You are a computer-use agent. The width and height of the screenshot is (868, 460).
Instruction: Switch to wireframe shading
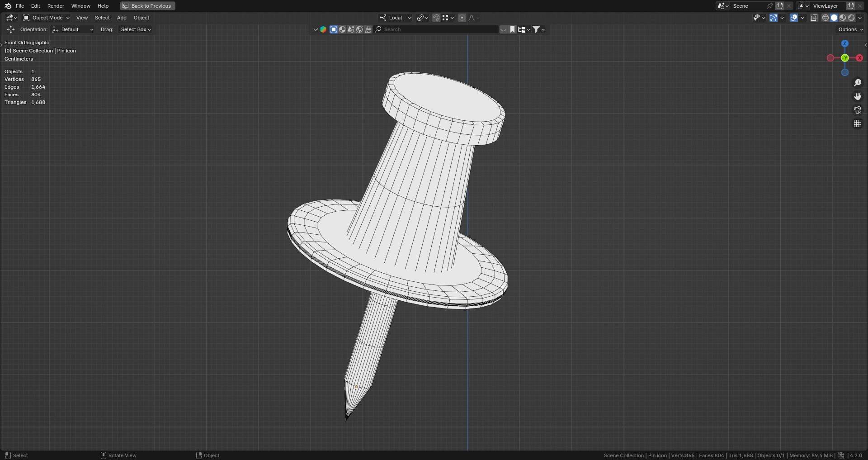click(x=826, y=18)
